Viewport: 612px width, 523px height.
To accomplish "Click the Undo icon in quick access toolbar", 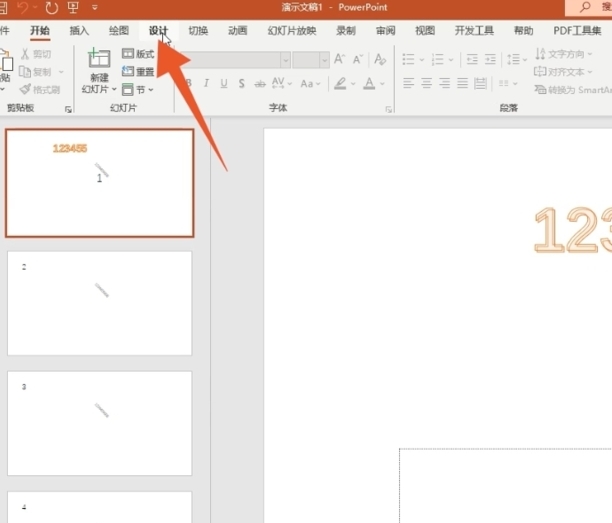I will click(23, 7).
